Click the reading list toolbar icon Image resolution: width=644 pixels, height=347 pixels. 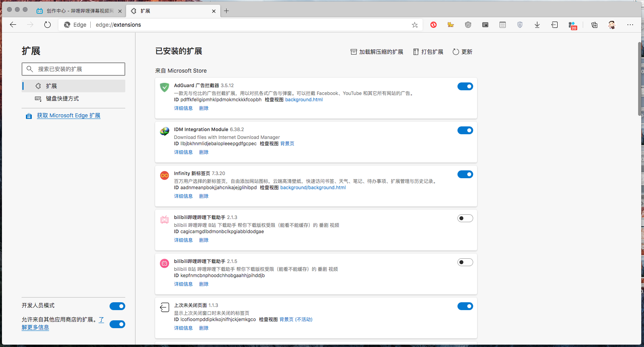click(503, 25)
